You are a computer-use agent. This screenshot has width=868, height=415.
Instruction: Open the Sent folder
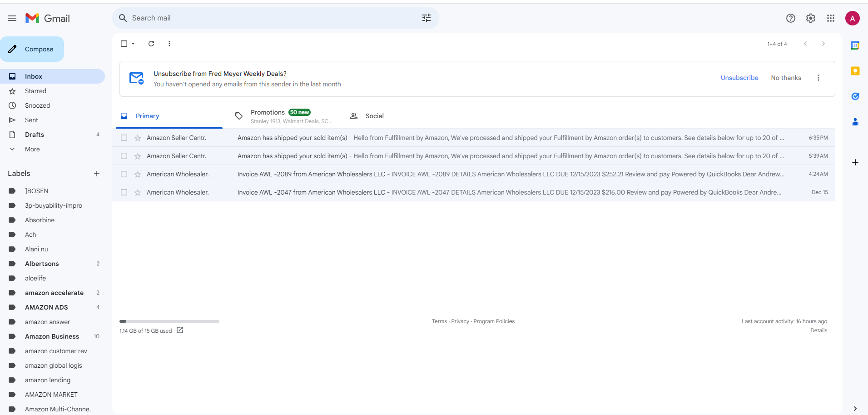pyautogui.click(x=52, y=120)
